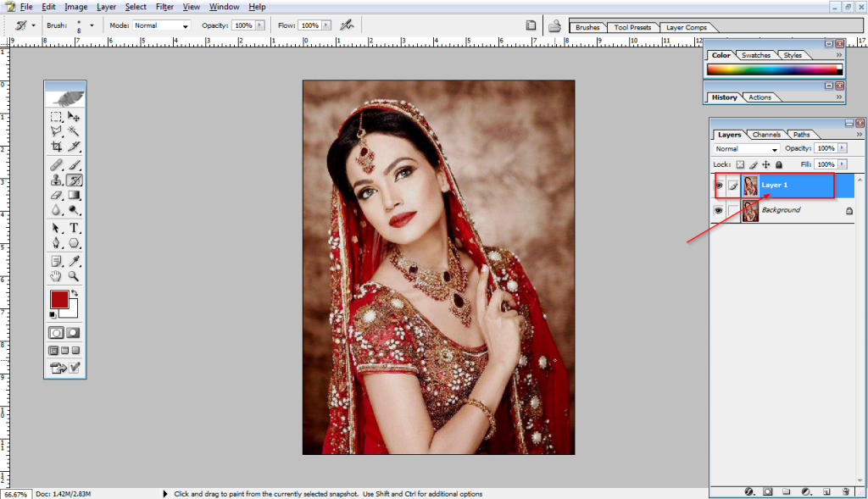This screenshot has width=868, height=499.
Task: Select the Blur tool
Action: 56,209
